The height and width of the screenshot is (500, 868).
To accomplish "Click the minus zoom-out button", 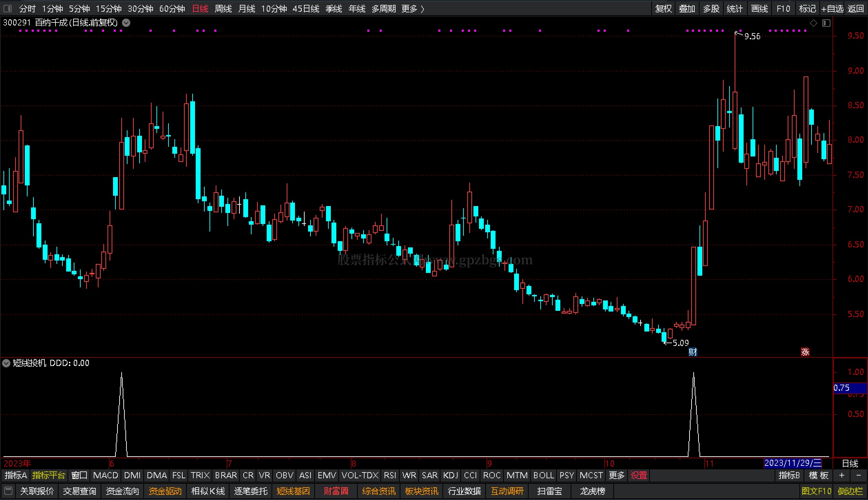I will (x=859, y=476).
